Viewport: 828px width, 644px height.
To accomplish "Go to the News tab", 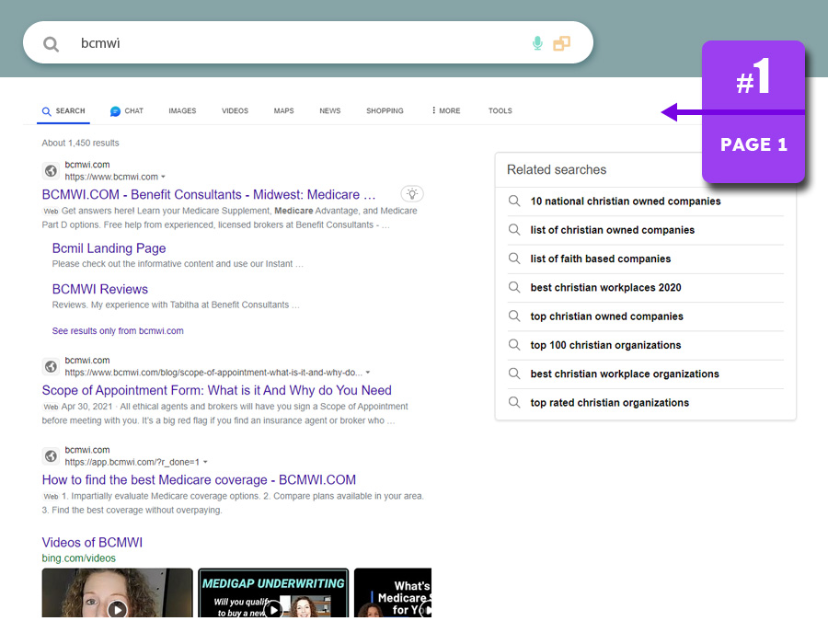I will coord(330,110).
